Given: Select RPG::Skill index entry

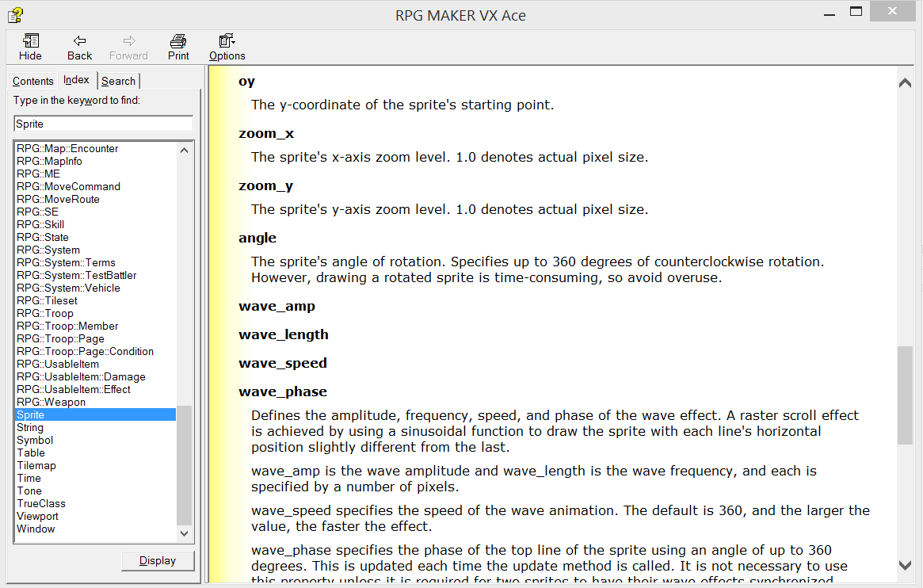Looking at the screenshot, I should 40,225.
